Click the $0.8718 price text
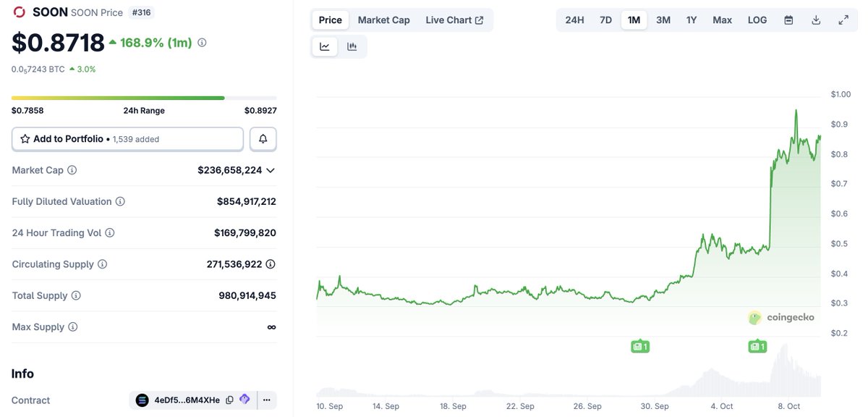Image resolution: width=868 pixels, height=417 pixels. coord(58,43)
